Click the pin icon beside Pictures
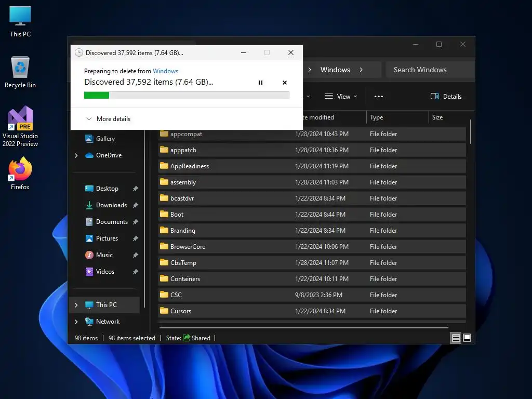This screenshot has height=399, width=532. [x=136, y=238]
